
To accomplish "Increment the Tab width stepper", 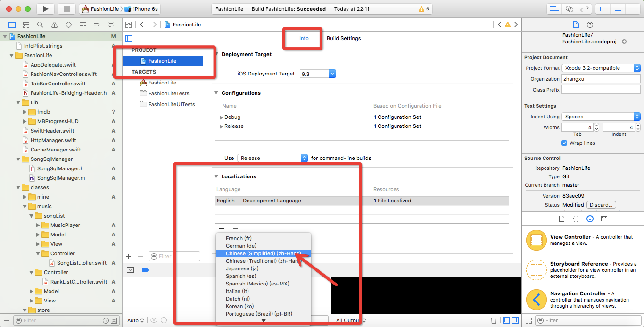I will point(596,126).
